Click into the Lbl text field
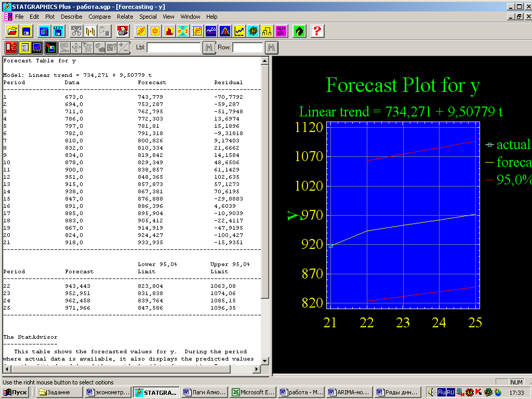 click(x=174, y=47)
